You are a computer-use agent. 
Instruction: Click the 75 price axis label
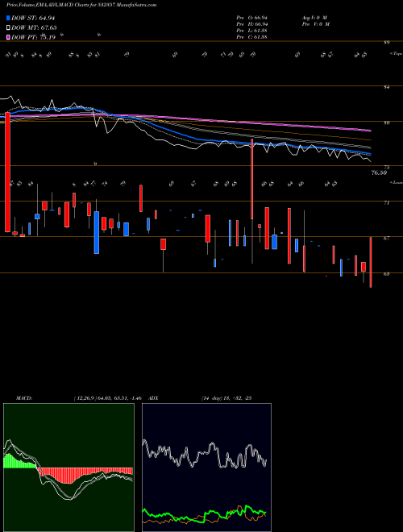point(387,168)
